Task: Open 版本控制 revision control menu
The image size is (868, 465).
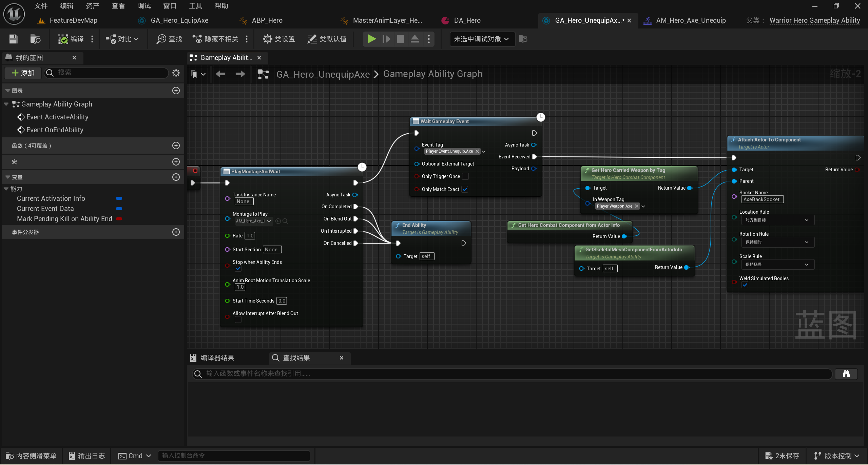Action: (837, 456)
